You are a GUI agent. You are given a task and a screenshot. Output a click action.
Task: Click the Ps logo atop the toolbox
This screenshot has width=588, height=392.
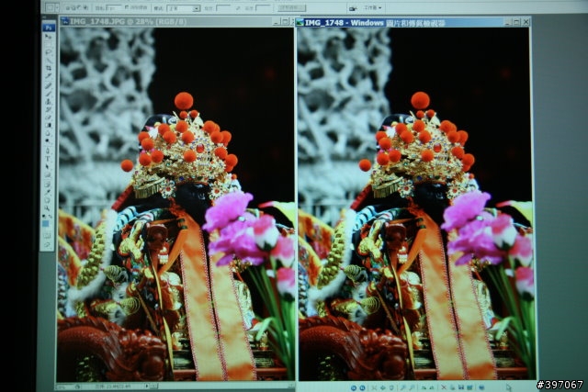tap(49, 28)
